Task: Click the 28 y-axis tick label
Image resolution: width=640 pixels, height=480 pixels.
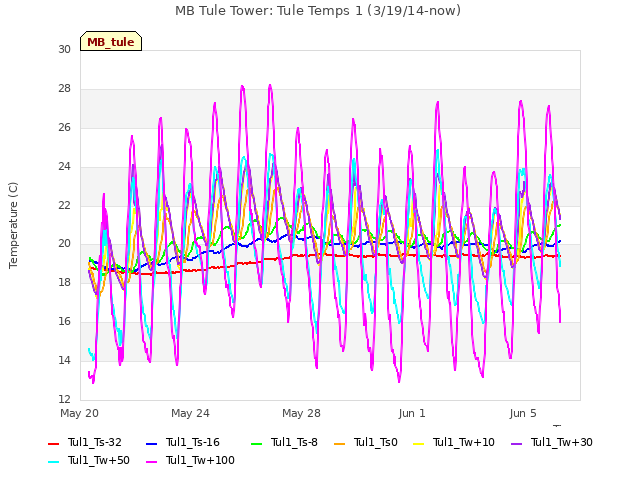Action: [64, 88]
